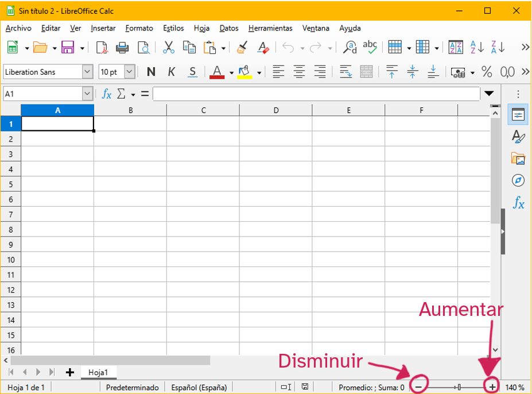Click the zoom slider handle in status bar

[x=459, y=387]
